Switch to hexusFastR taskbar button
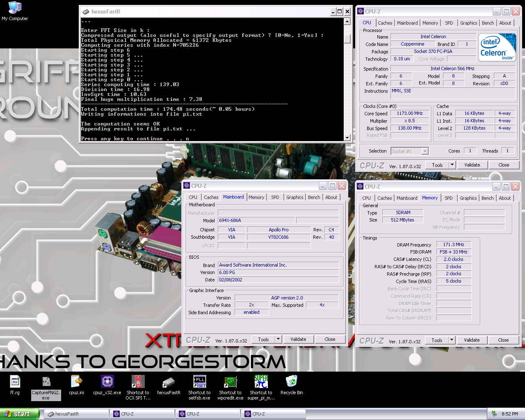 [x=76, y=414]
